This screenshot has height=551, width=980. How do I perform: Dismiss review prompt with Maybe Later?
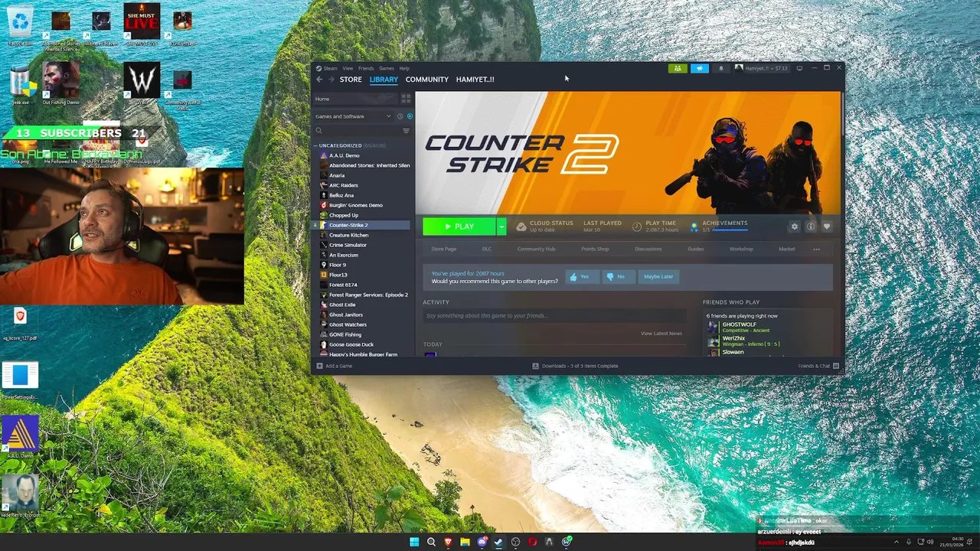tap(658, 276)
